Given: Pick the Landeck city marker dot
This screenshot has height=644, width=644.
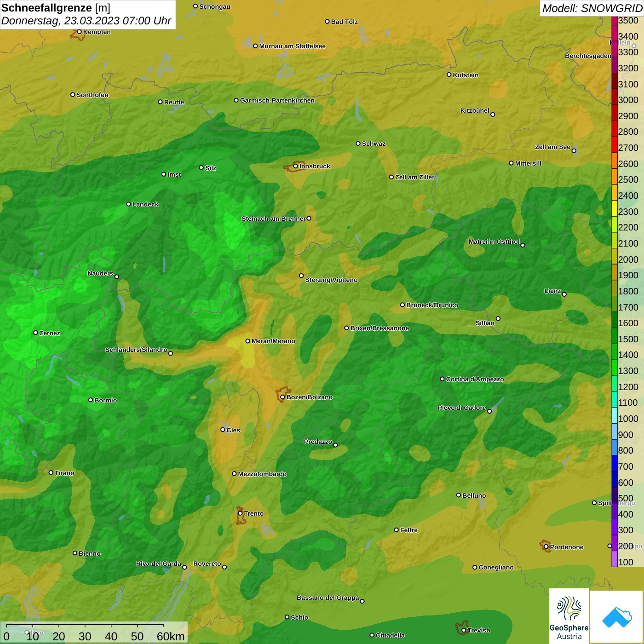Looking at the screenshot, I should 128,204.
